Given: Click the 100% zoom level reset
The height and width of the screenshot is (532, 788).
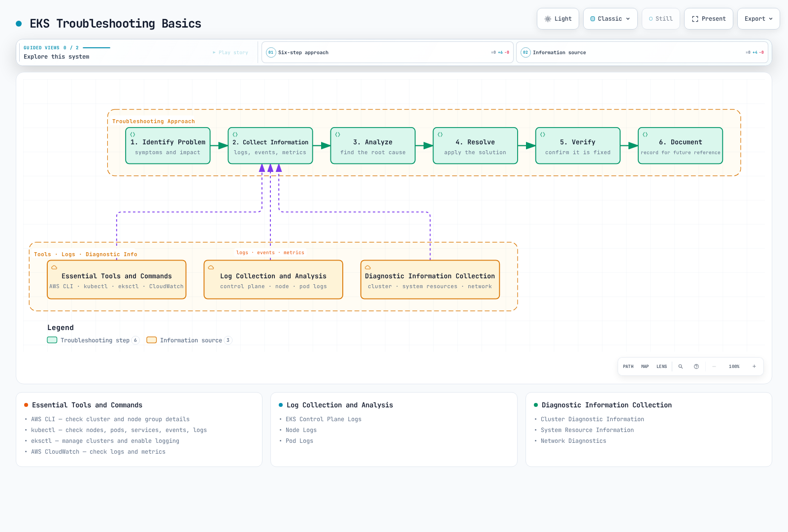Looking at the screenshot, I should coord(734,366).
